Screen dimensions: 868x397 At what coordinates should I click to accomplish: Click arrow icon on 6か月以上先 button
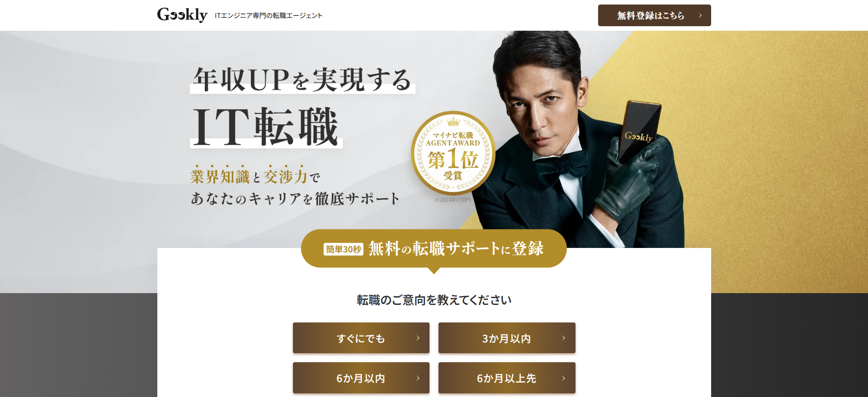(564, 378)
